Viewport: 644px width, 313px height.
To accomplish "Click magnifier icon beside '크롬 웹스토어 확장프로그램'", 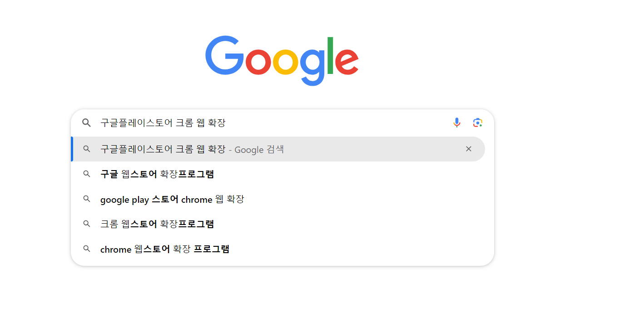I will pos(87,224).
